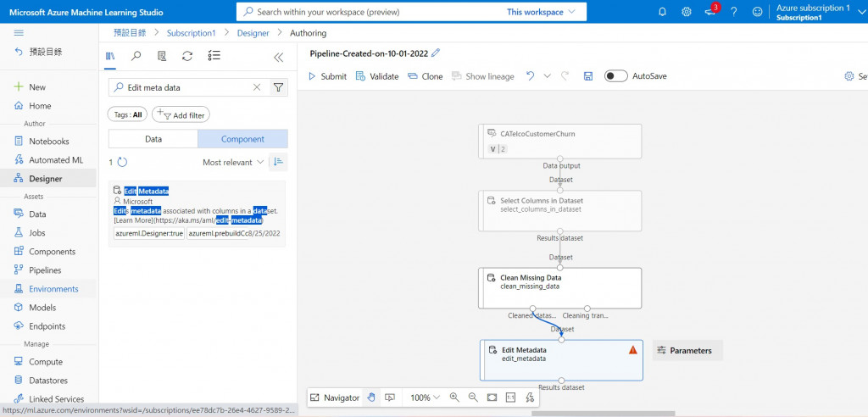
Task: Click the refresh icon in panel toolbar
Action: [x=187, y=56]
